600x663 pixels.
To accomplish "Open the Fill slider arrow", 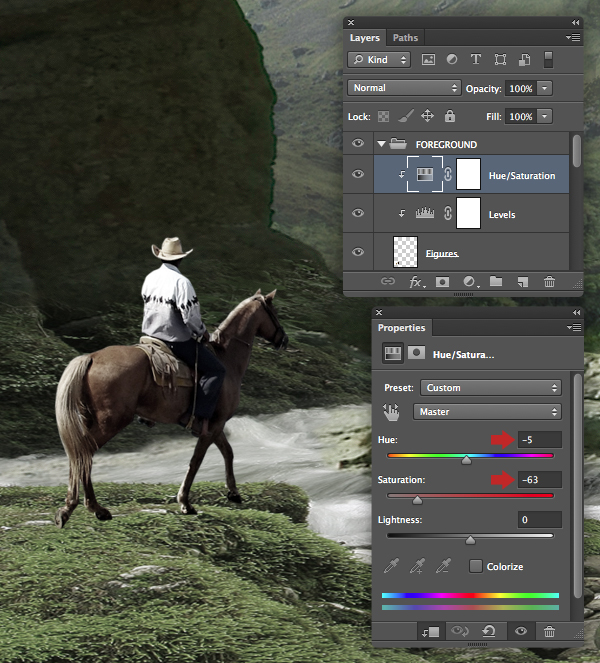I will point(545,117).
